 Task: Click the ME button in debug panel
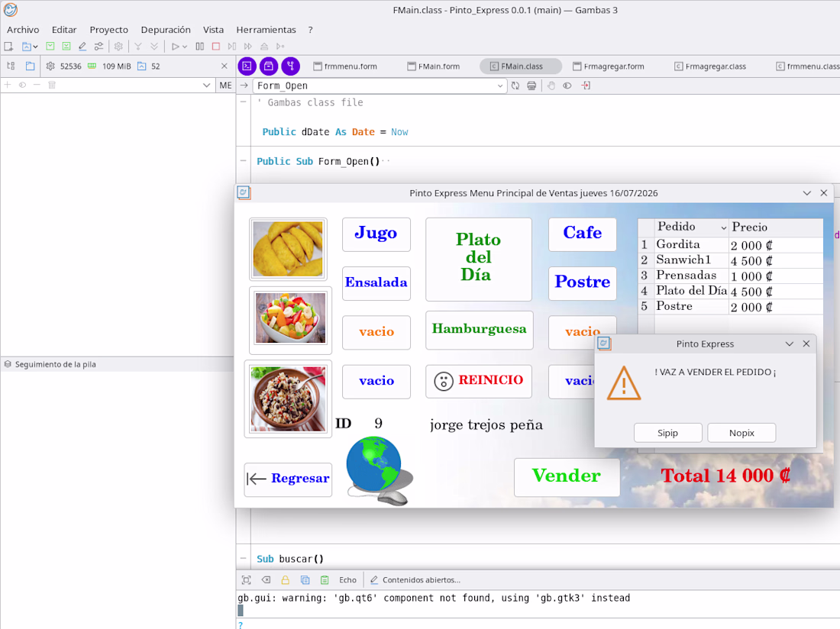point(225,85)
